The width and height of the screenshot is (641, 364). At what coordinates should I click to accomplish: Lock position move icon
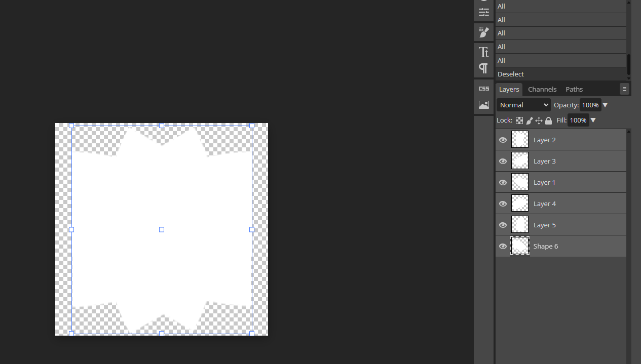point(539,120)
